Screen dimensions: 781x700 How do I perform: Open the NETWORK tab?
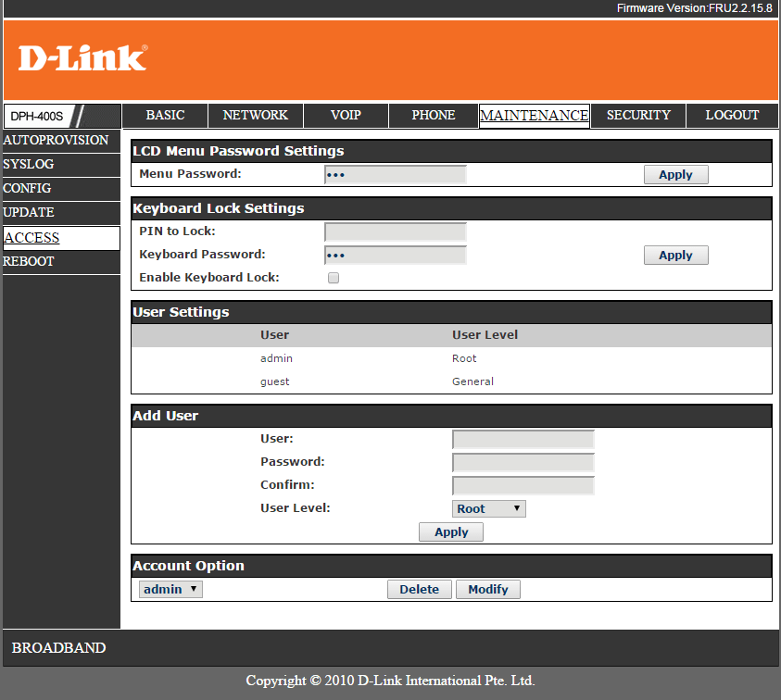[x=255, y=115]
